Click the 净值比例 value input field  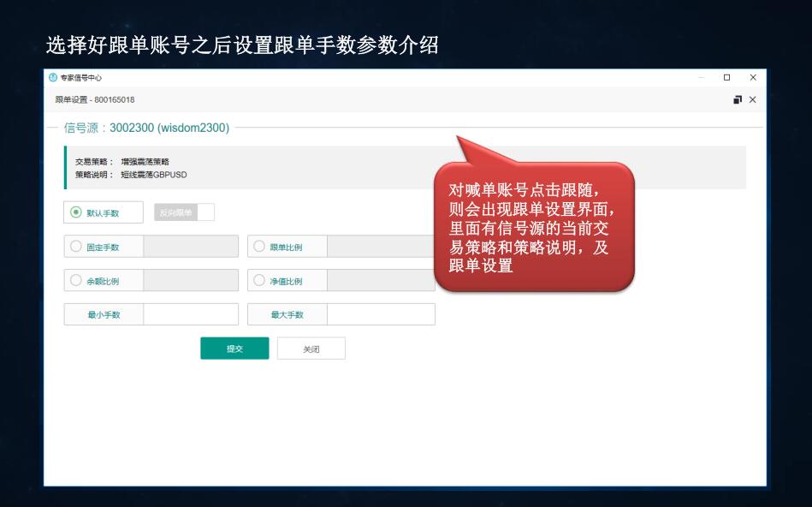tap(381, 281)
